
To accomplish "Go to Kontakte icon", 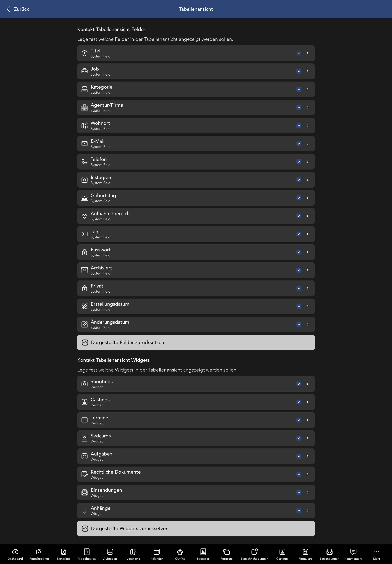I will (x=63, y=552).
